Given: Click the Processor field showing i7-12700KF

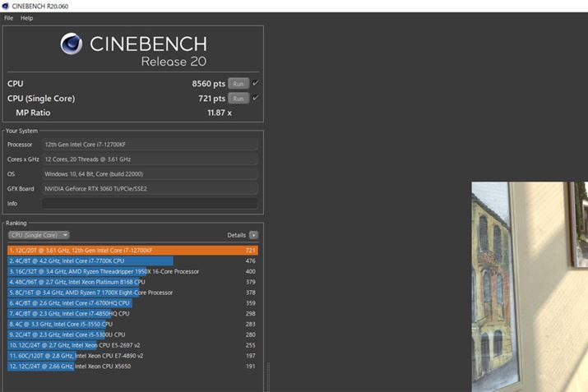Looking at the screenshot, I should tap(150, 145).
